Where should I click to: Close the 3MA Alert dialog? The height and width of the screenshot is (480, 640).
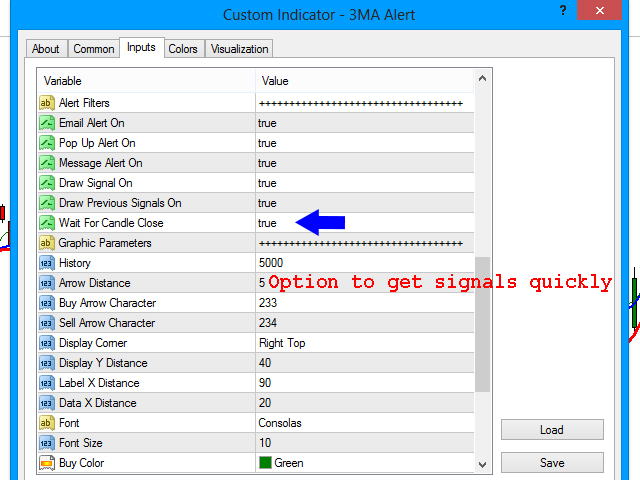tap(599, 10)
